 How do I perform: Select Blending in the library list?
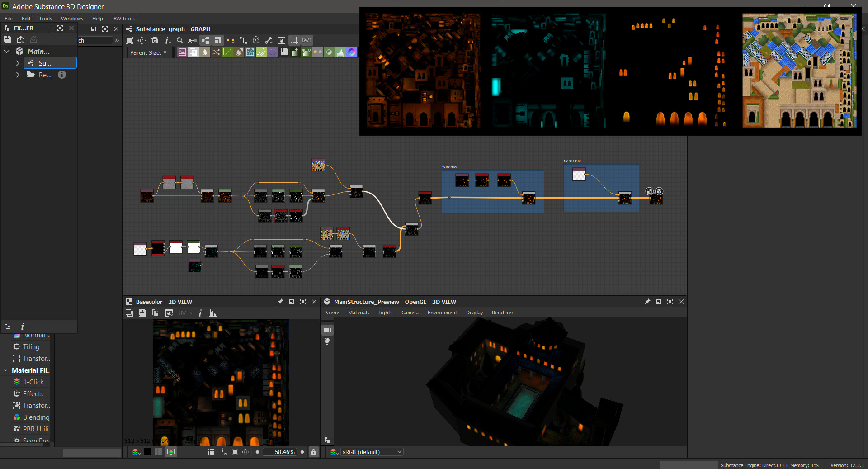[x=36, y=417]
